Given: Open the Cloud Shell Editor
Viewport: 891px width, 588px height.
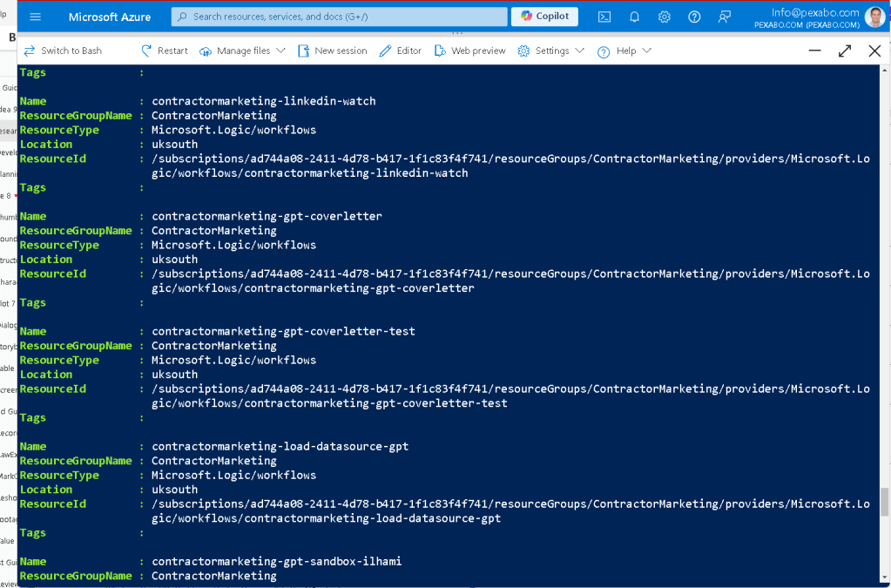Looking at the screenshot, I should [x=401, y=51].
